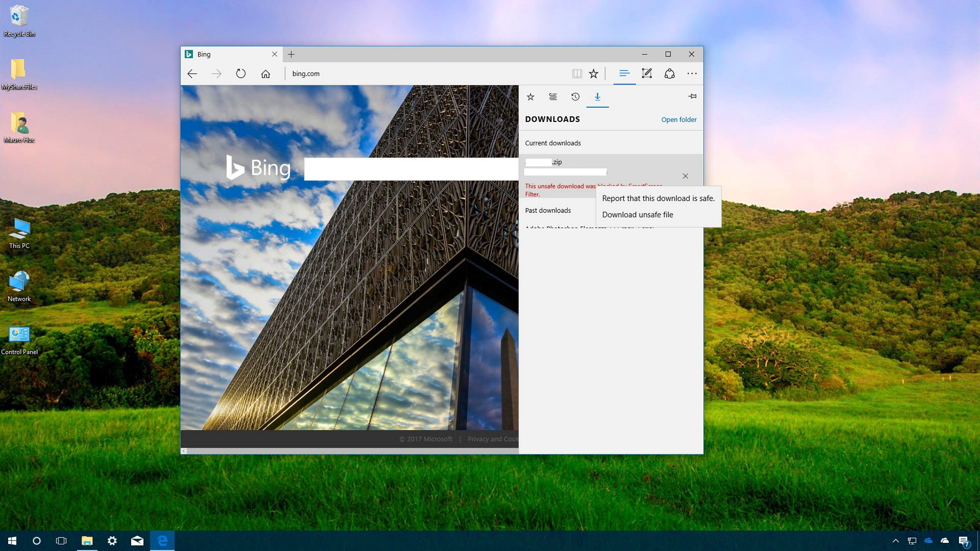Click the More actions ellipsis icon
980x551 pixels.
pyautogui.click(x=691, y=73)
